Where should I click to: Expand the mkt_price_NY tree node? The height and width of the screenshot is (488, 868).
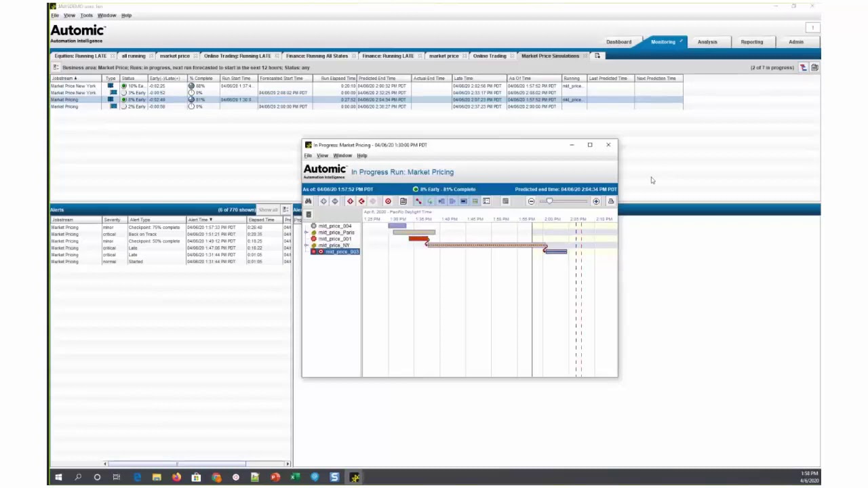pos(307,245)
